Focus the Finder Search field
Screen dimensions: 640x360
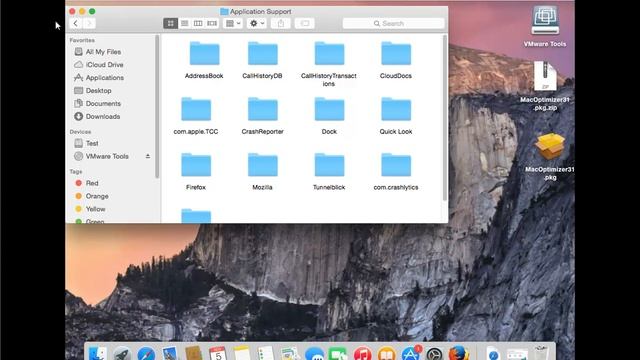[x=393, y=24]
